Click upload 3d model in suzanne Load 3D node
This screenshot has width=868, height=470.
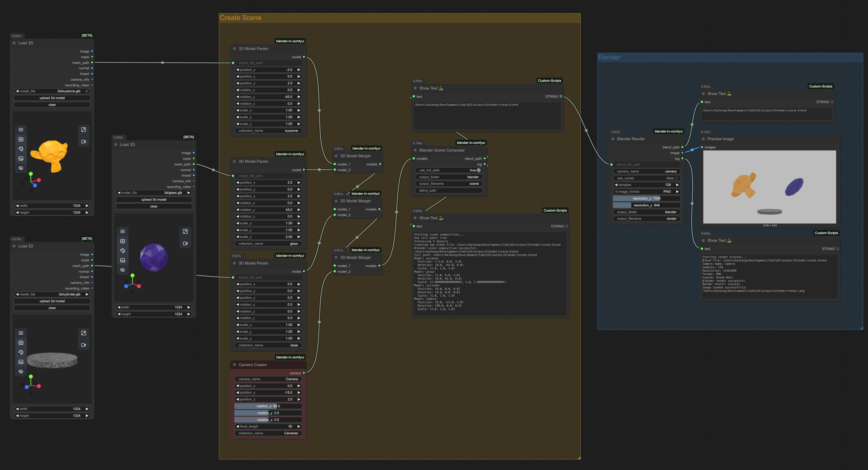click(52, 98)
